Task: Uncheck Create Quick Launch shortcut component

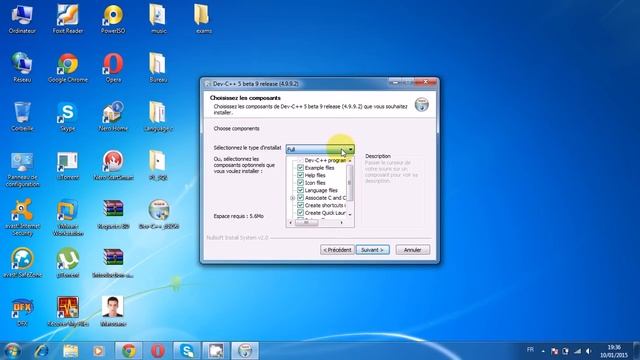Action: tap(300, 213)
